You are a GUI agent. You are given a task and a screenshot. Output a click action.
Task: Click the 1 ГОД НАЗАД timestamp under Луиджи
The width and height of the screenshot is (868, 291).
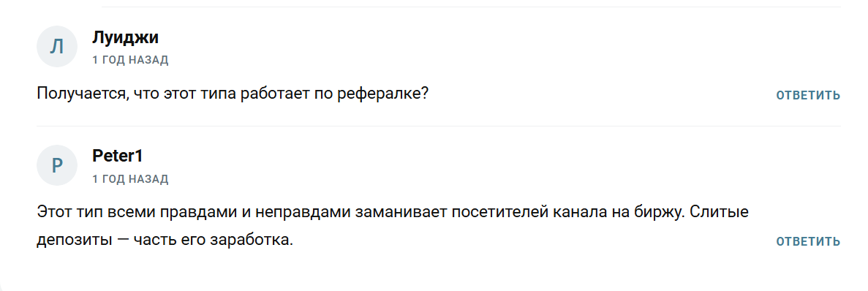tap(130, 60)
